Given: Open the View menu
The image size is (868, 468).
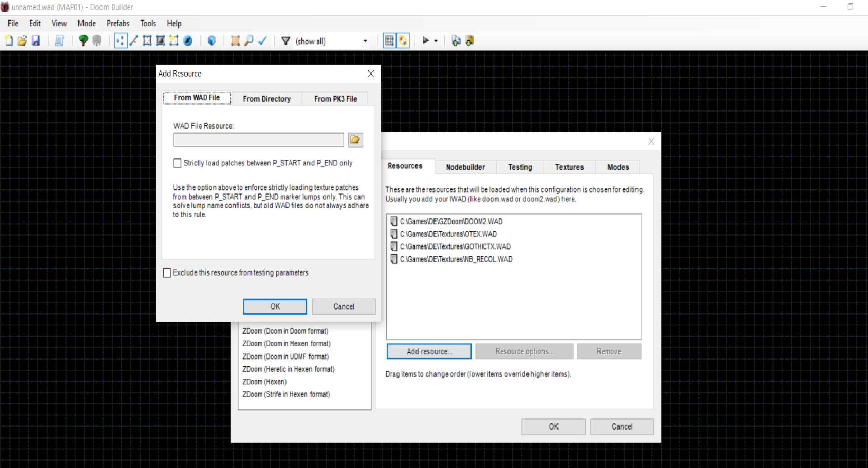Looking at the screenshot, I should tap(59, 24).
